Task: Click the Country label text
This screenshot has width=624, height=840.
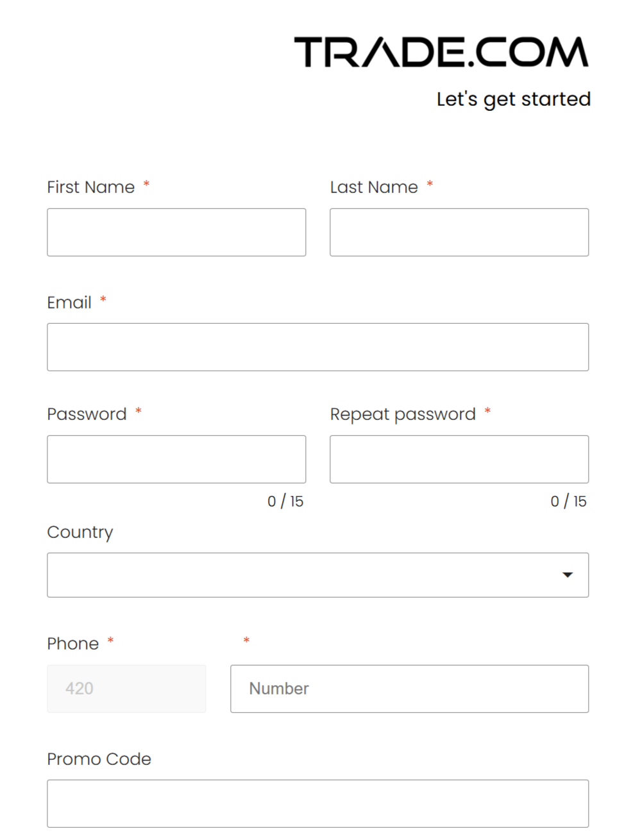Action: click(x=80, y=532)
